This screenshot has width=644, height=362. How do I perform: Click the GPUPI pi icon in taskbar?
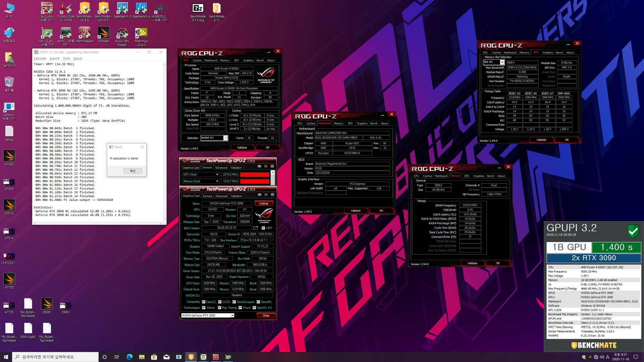pos(203,357)
